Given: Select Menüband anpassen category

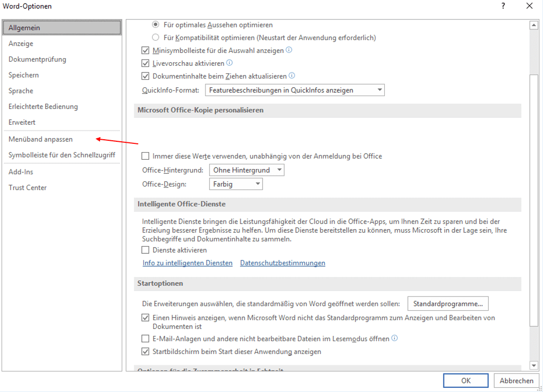Looking at the screenshot, I should pos(41,139).
